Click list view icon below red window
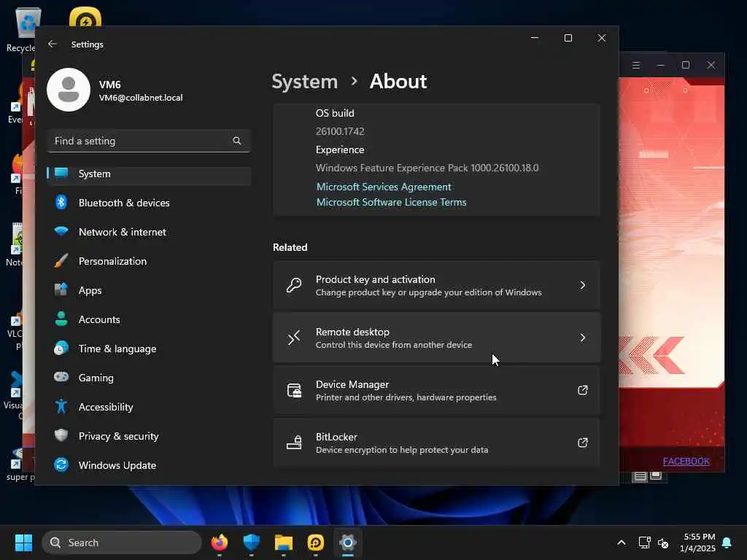Screen dimensions: 747x560 [x=640, y=475]
